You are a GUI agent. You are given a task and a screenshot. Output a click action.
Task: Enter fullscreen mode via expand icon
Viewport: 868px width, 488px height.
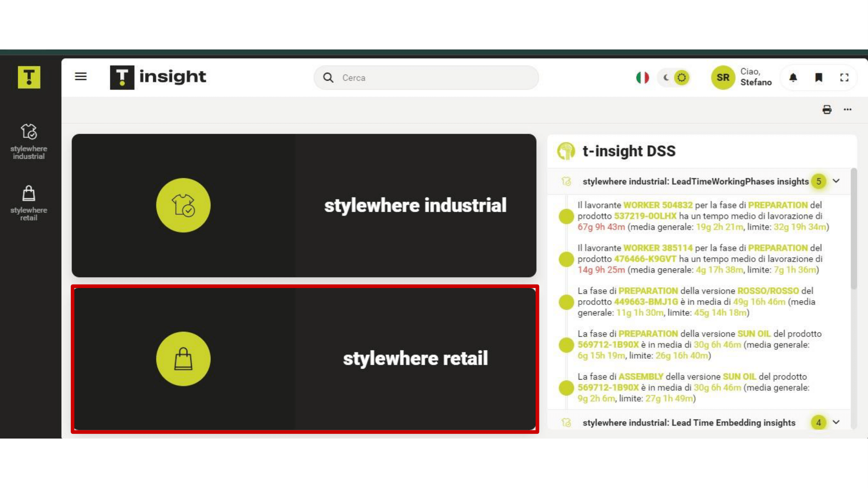pos(844,78)
